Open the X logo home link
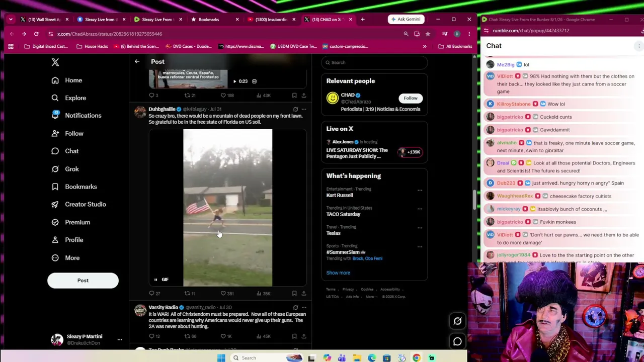 point(55,62)
